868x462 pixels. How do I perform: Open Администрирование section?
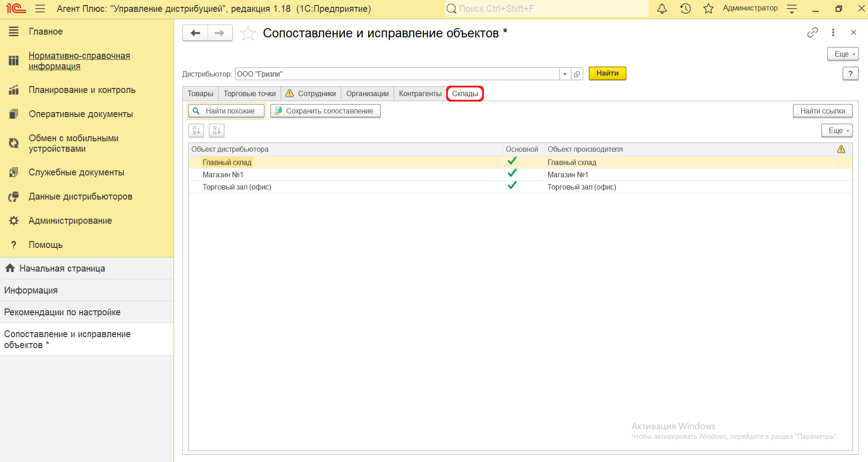(x=70, y=221)
